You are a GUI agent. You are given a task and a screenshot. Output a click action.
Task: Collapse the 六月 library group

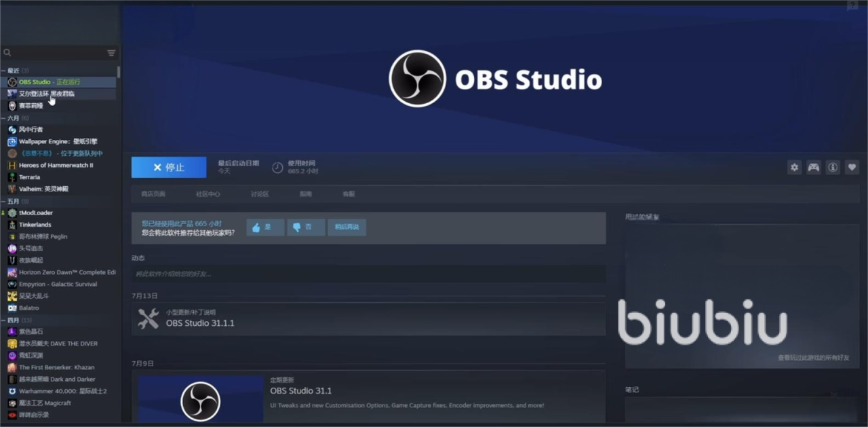point(3,118)
